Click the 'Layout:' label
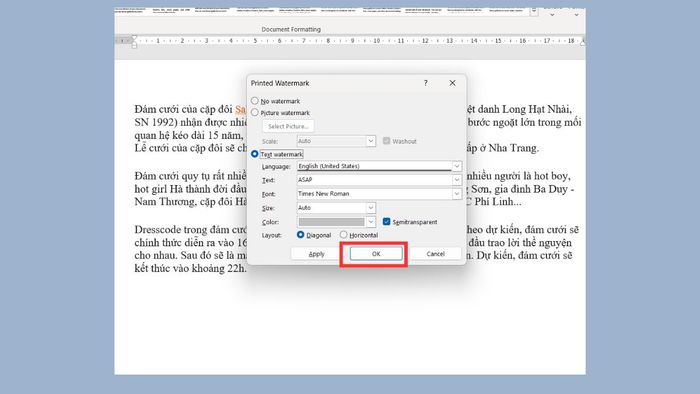Image resolution: width=700 pixels, height=394 pixels. pos(272,235)
